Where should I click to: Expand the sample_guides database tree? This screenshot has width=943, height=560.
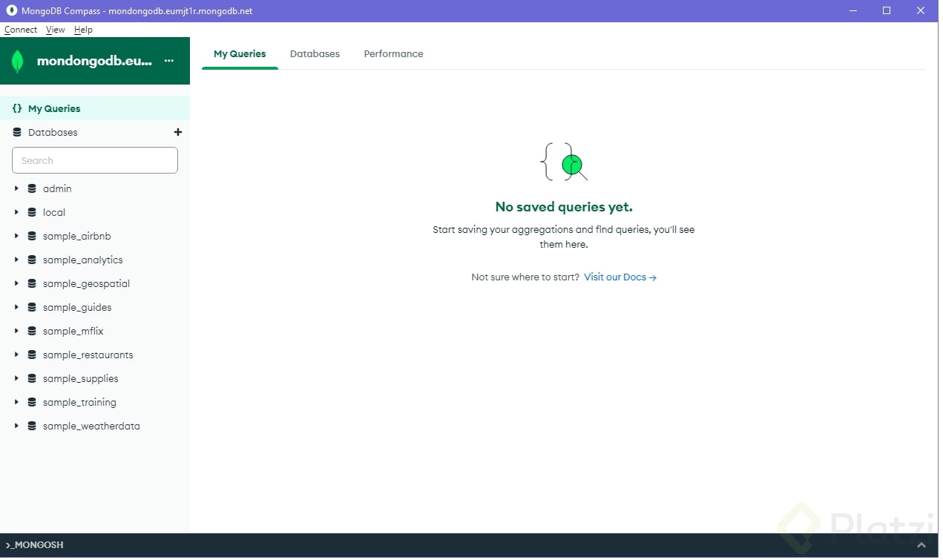point(16,307)
